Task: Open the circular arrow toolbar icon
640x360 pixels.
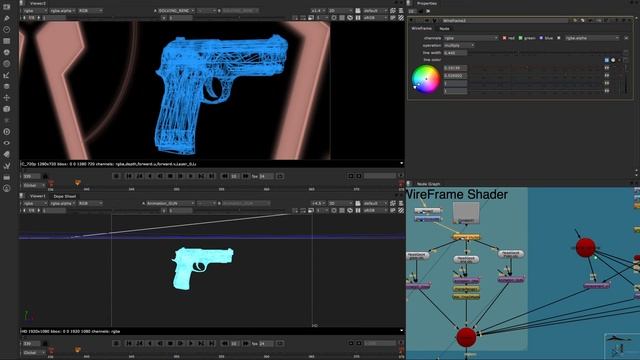Action: [7, 132]
